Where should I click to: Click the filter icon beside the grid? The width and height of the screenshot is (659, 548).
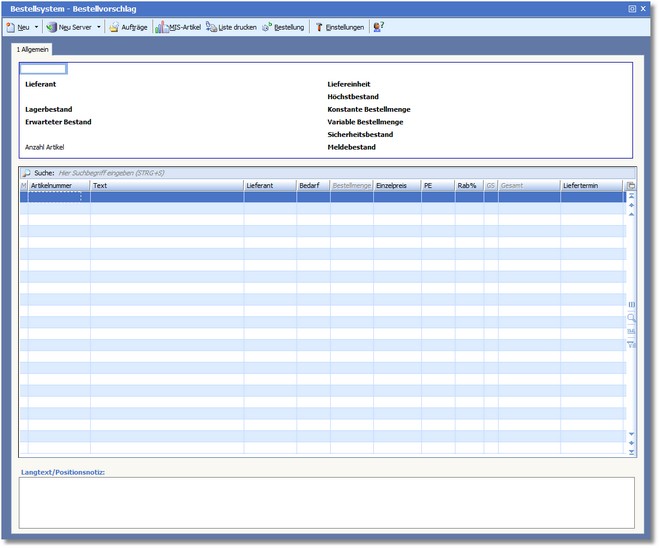click(631, 344)
